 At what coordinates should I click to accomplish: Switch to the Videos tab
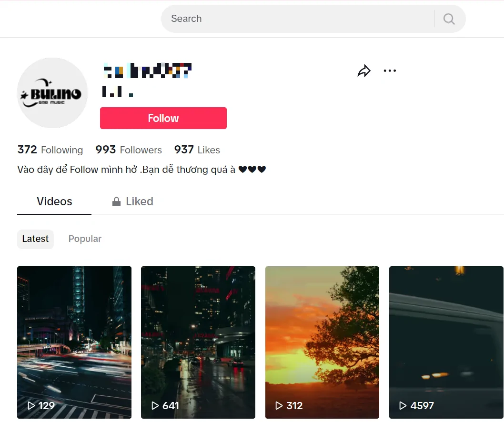(54, 201)
